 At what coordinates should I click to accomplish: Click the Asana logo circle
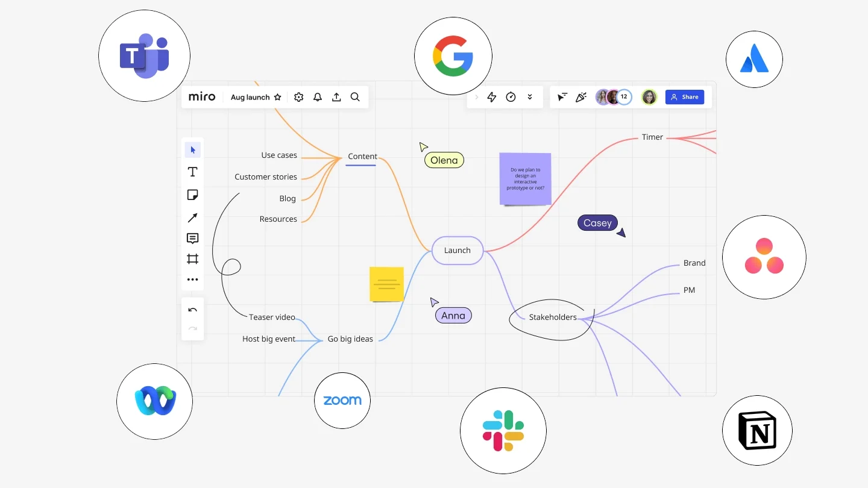click(x=764, y=257)
